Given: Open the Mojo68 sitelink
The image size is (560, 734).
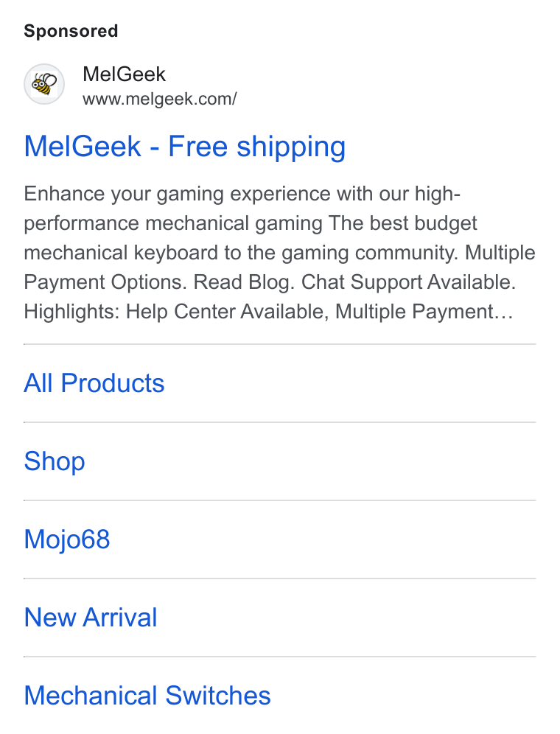Looking at the screenshot, I should pos(67,539).
